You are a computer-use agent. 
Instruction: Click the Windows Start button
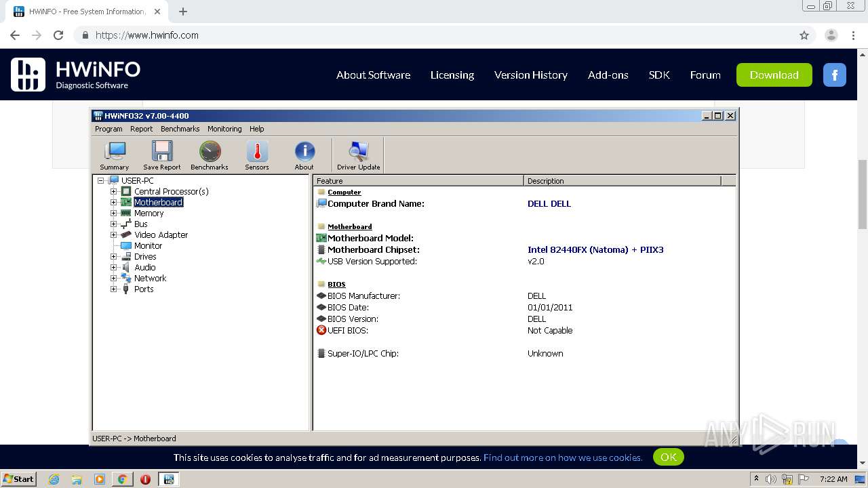(19, 479)
